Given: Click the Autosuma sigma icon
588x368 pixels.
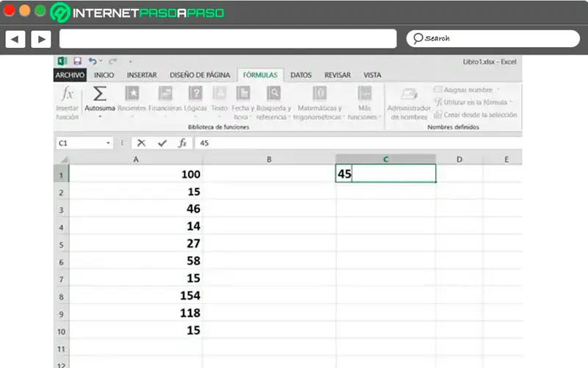Looking at the screenshot, I should 100,93.
